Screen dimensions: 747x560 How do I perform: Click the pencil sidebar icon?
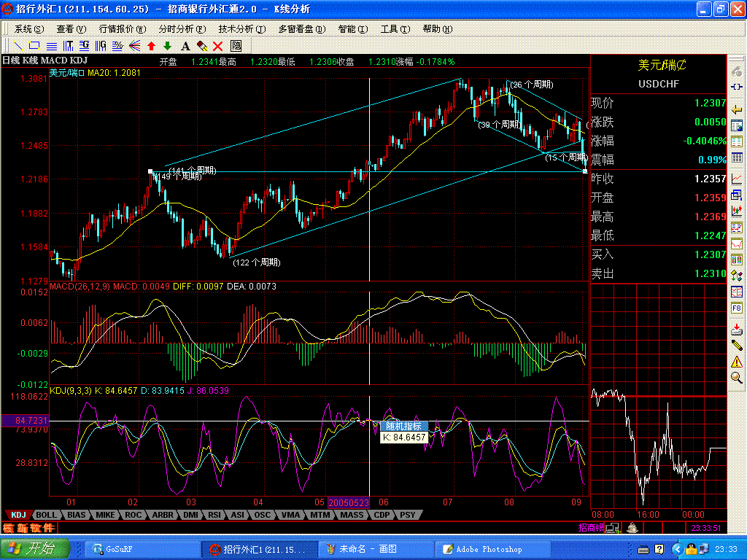point(737,345)
